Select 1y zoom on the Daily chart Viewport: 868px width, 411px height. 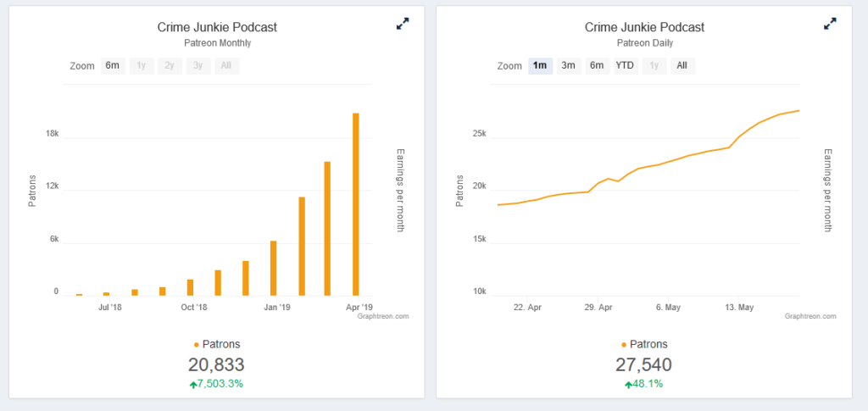[654, 66]
